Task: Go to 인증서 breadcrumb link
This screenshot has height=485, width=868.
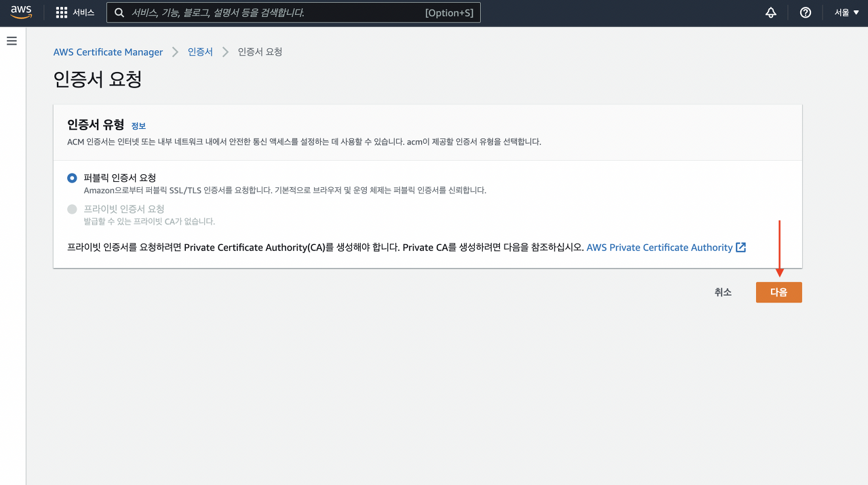Action: pyautogui.click(x=200, y=52)
